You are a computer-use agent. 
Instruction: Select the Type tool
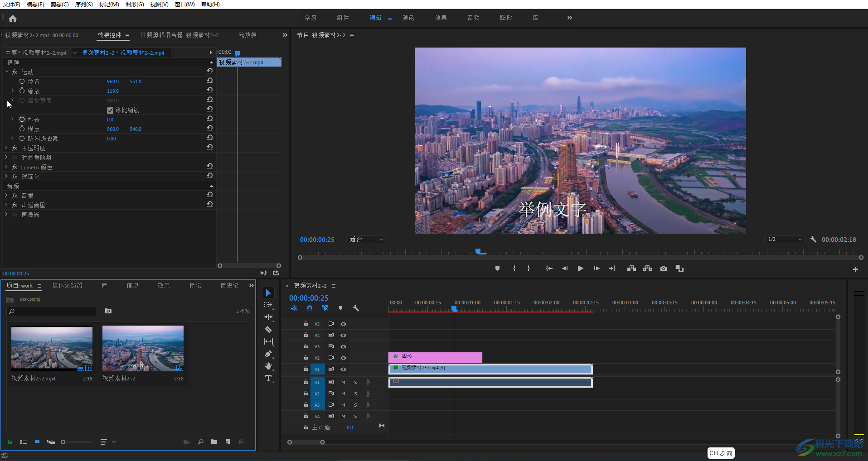pos(268,378)
